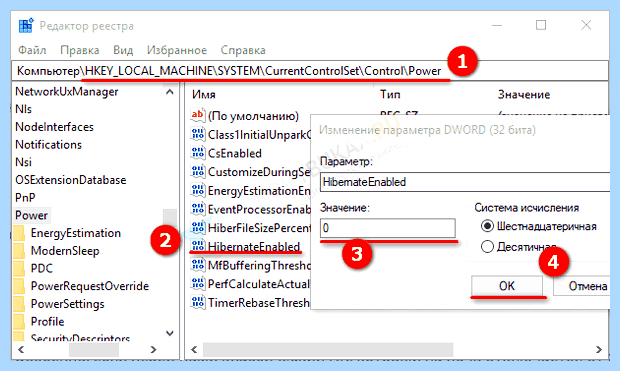Close the Registry Editor window

coord(586,25)
